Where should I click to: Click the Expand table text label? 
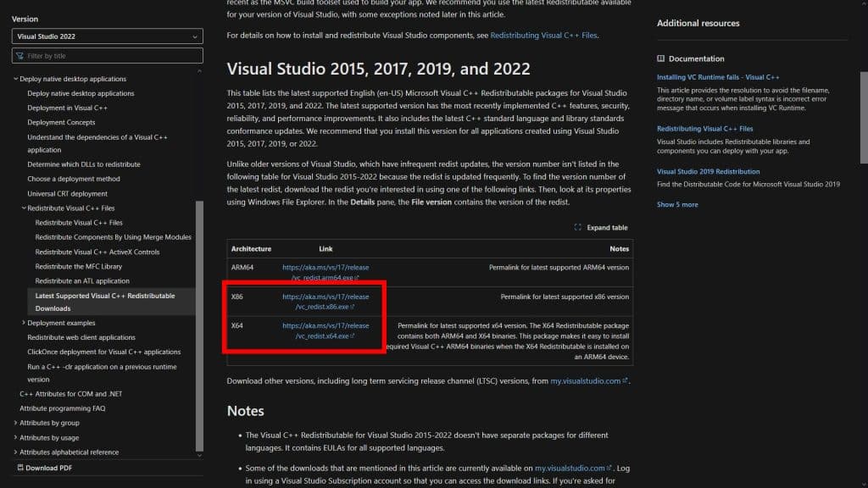click(607, 227)
